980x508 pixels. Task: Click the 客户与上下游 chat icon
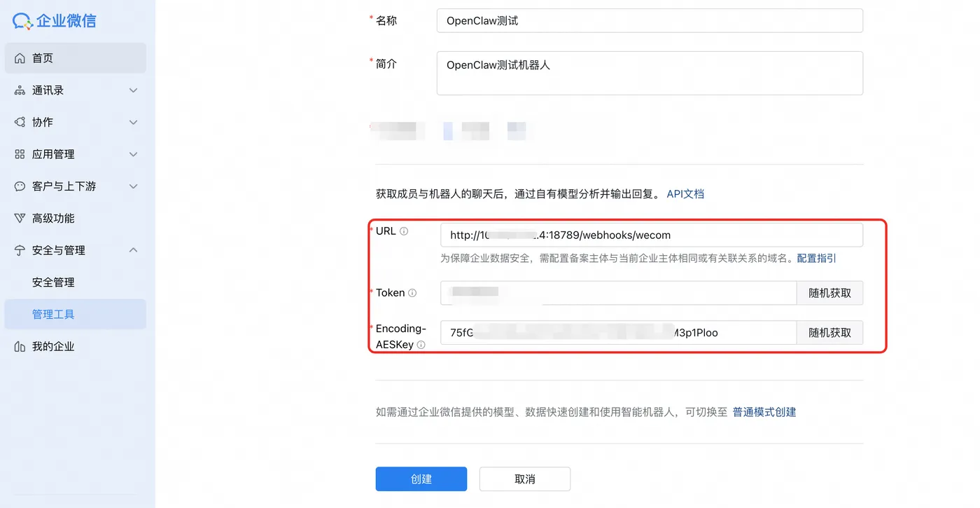[20, 186]
